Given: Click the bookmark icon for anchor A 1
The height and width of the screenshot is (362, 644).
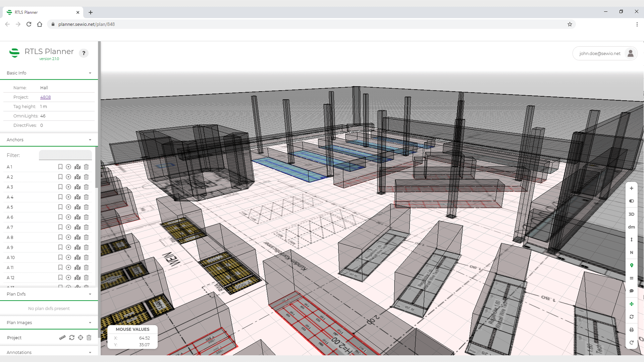Looking at the screenshot, I should pyautogui.click(x=60, y=167).
